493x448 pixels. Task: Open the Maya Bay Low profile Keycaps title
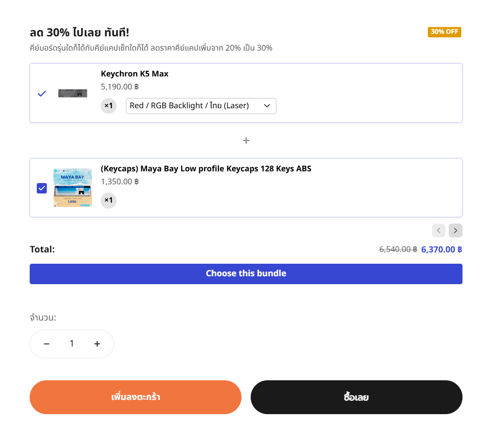point(206,169)
